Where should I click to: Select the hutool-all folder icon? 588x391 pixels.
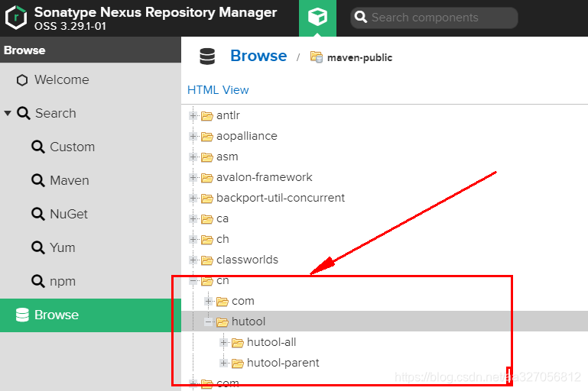coord(237,342)
